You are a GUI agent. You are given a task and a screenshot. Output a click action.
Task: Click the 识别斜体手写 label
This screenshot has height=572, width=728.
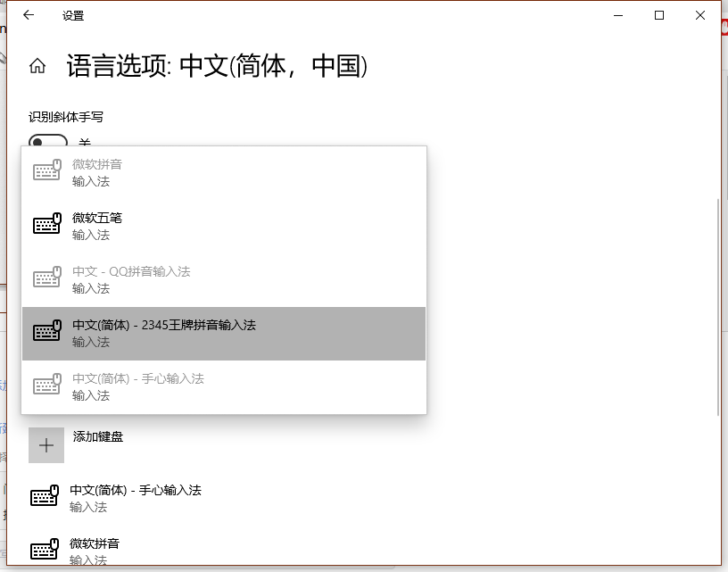coord(66,117)
